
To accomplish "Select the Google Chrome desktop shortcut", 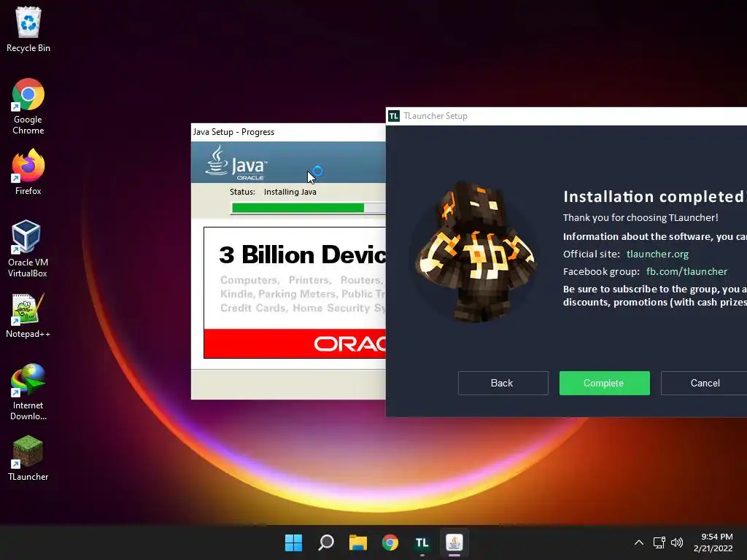I will click(x=28, y=106).
